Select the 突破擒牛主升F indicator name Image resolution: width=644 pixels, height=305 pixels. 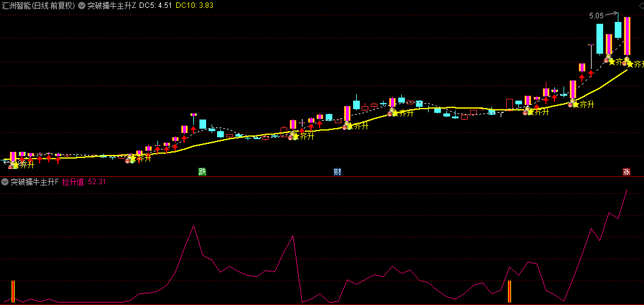[x=35, y=182]
